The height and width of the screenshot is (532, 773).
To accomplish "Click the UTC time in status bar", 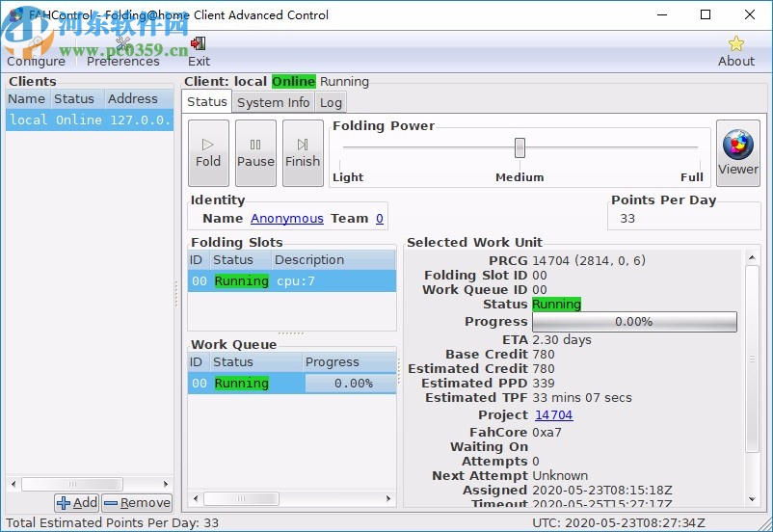I will 619,522.
